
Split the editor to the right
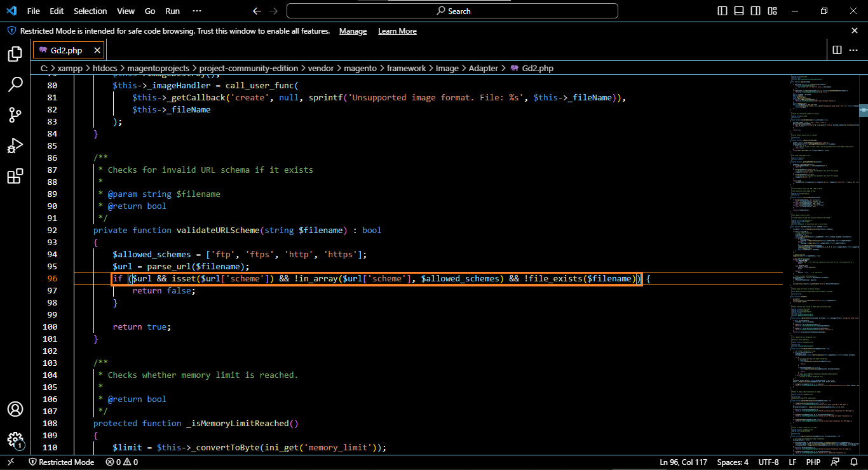837,50
